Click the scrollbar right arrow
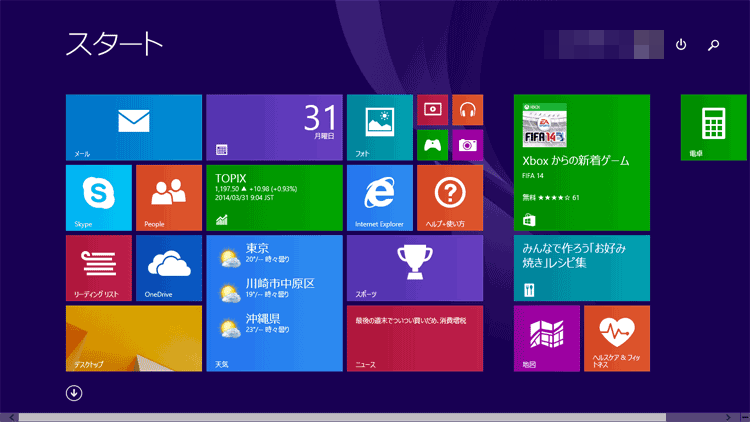 pyautogui.click(x=728, y=418)
